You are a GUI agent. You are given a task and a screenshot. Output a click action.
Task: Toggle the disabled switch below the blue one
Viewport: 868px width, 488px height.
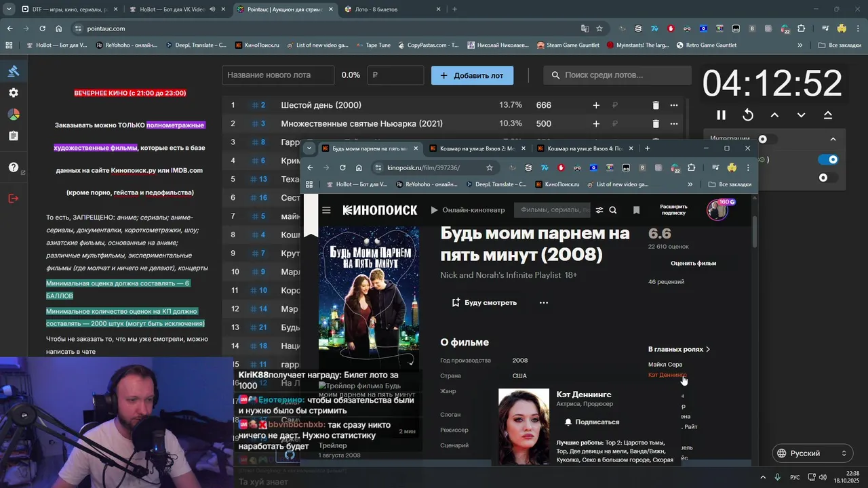coord(828,178)
